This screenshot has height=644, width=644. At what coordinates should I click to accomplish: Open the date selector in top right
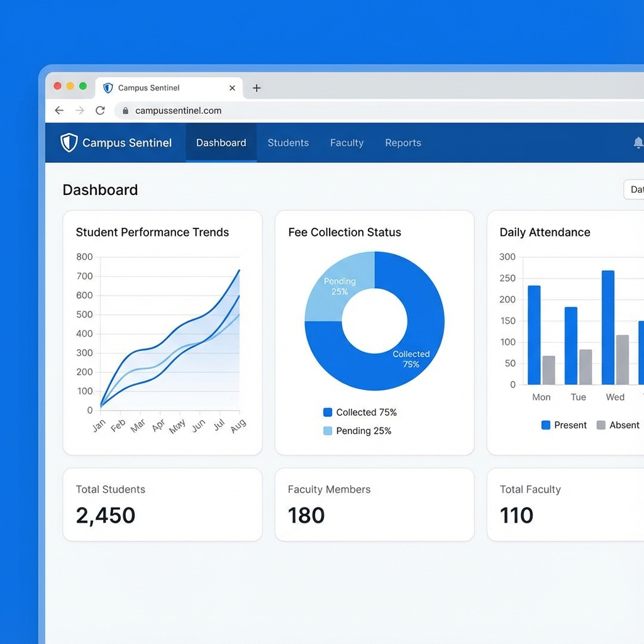click(635, 189)
